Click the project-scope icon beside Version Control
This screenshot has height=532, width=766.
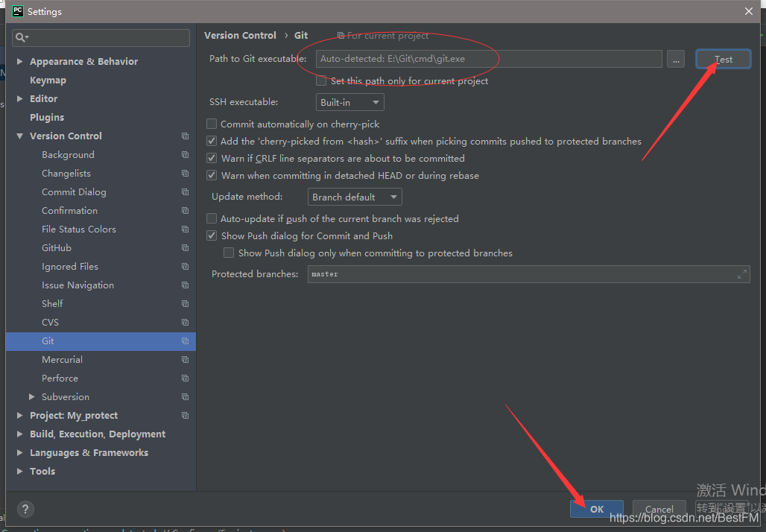tap(185, 136)
